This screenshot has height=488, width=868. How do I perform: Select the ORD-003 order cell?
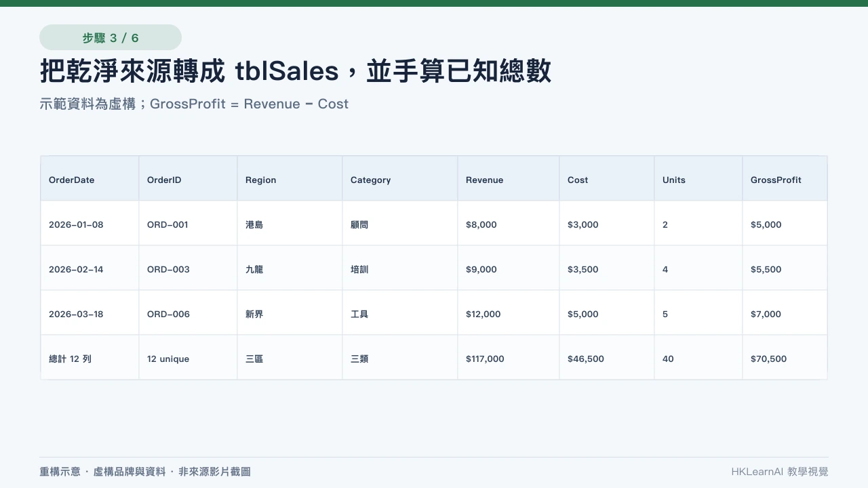[x=188, y=268]
